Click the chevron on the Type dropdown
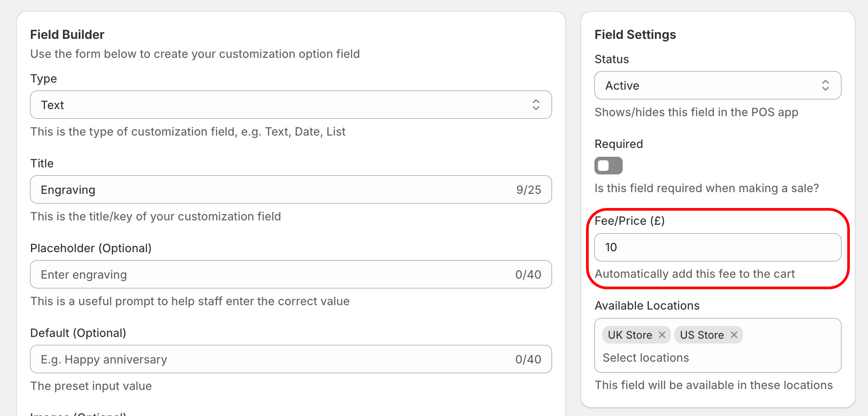 [x=536, y=105]
